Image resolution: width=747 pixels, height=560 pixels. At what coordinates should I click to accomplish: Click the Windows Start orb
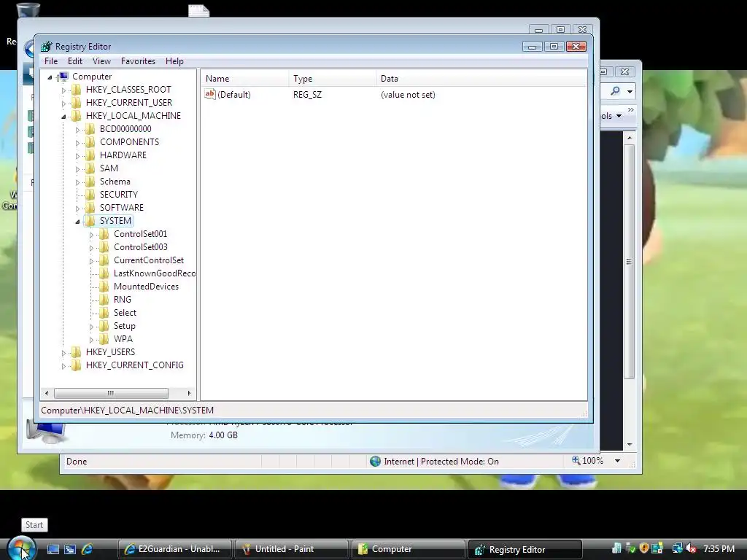point(21,548)
